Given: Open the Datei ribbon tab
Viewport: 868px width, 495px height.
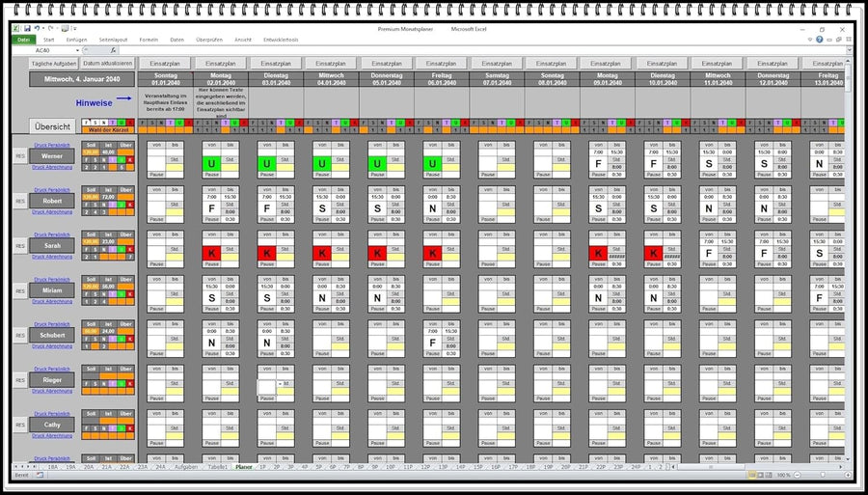Looking at the screenshot, I should (23, 40).
